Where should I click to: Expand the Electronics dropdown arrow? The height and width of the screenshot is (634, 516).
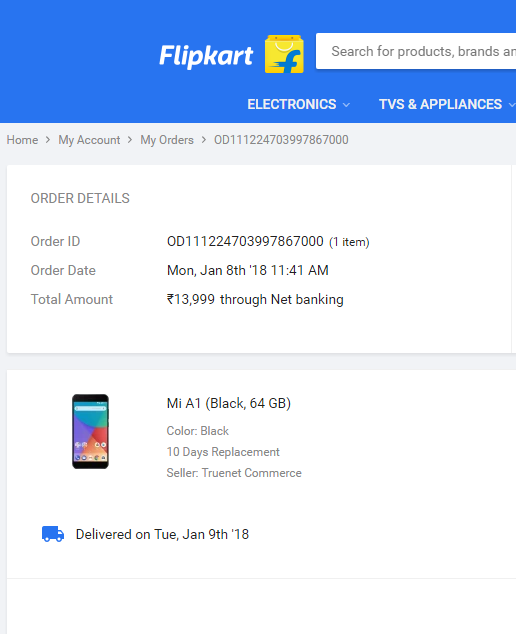[x=346, y=105]
